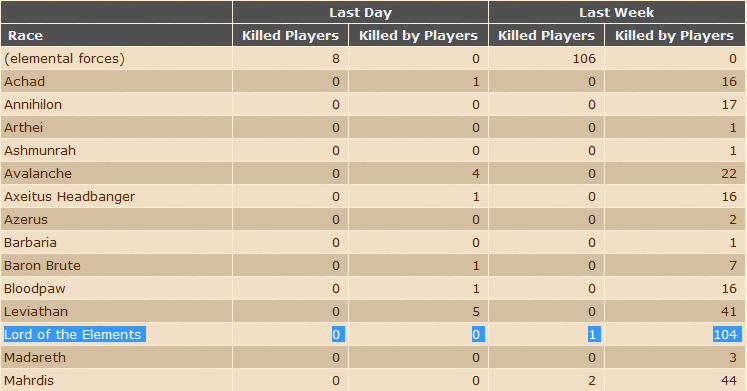
Task: Select Barbaria in the table
Action: tap(30, 242)
